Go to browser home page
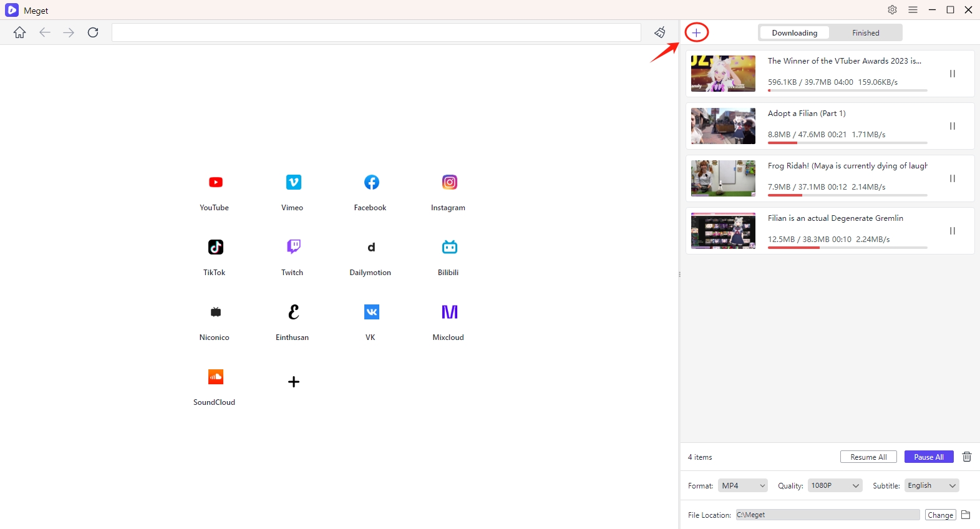This screenshot has width=980, height=529. [x=20, y=32]
